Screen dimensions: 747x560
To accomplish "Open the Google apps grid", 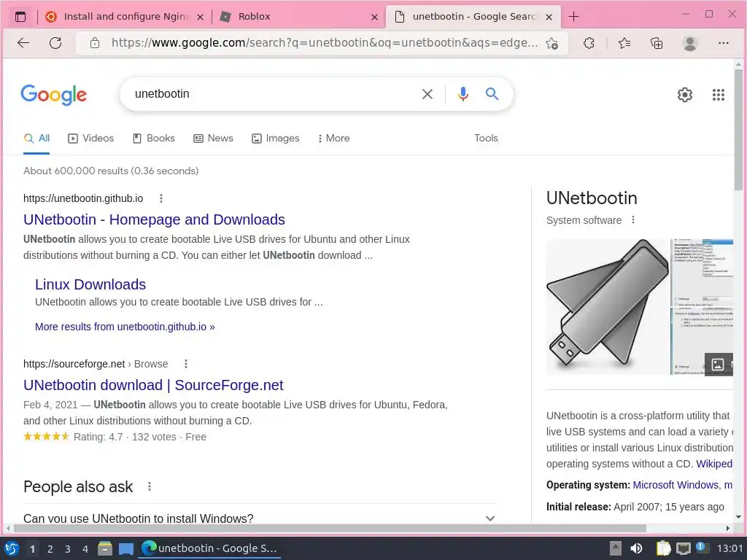I will point(719,95).
